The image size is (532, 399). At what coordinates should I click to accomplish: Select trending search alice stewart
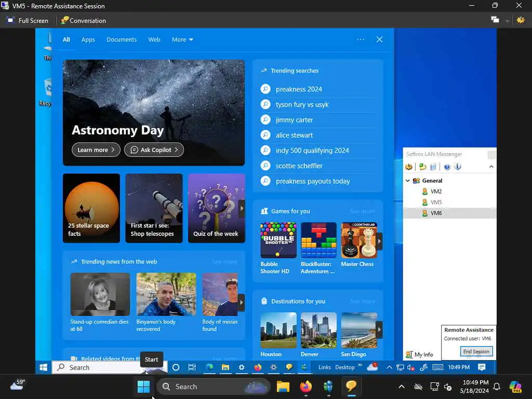tap(294, 135)
